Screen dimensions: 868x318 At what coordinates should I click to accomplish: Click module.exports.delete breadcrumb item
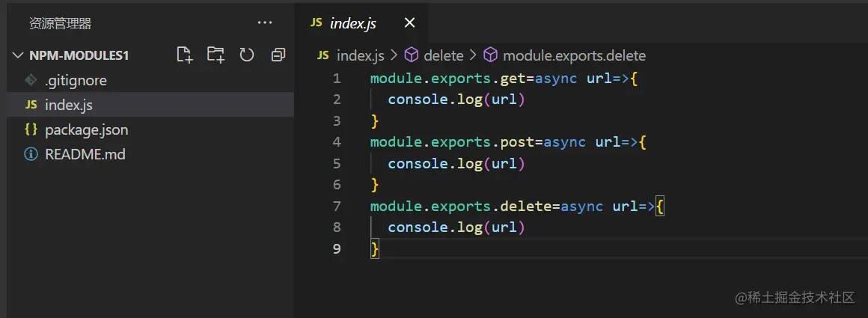574,55
